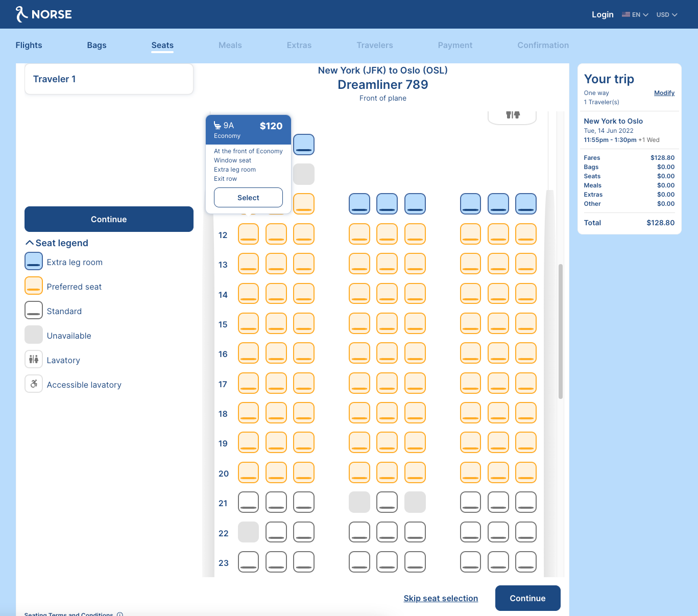Pick row 12 right window preferred seat

tap(526, 234)
